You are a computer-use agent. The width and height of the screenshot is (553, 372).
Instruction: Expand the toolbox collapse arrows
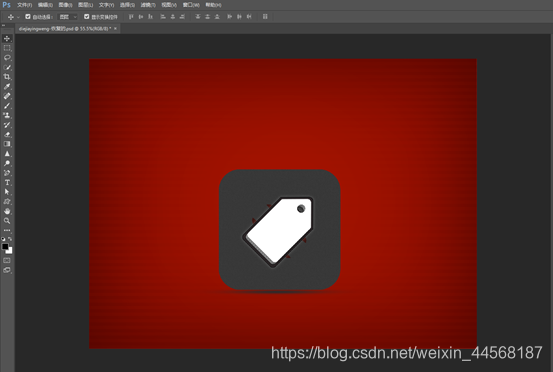pos(3,25)
